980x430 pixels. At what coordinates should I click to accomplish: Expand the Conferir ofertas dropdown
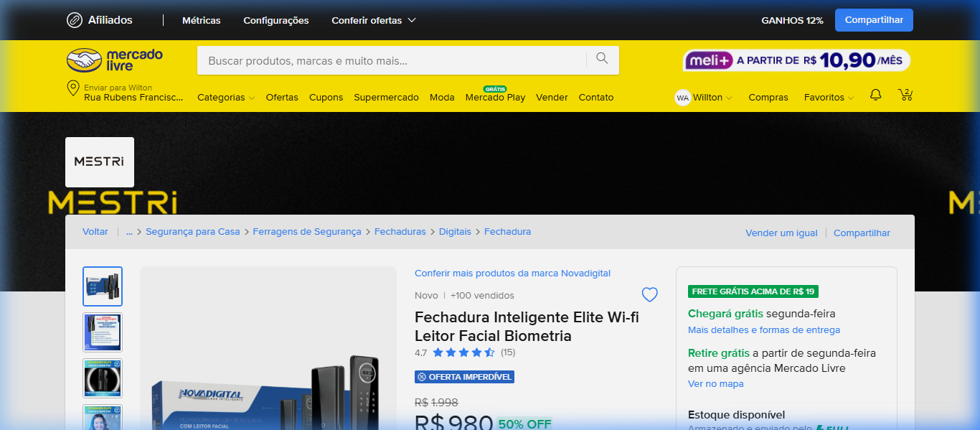(x=373, y=20)
